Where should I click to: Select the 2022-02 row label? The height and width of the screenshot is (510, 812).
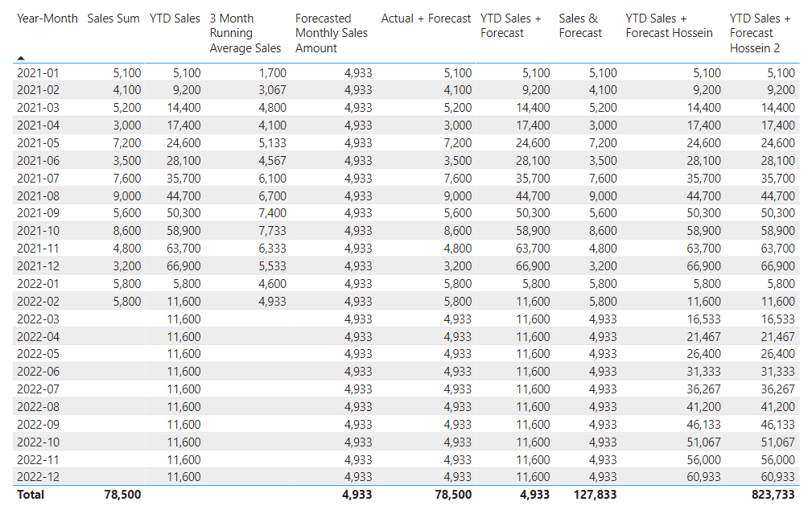(39, 302)
